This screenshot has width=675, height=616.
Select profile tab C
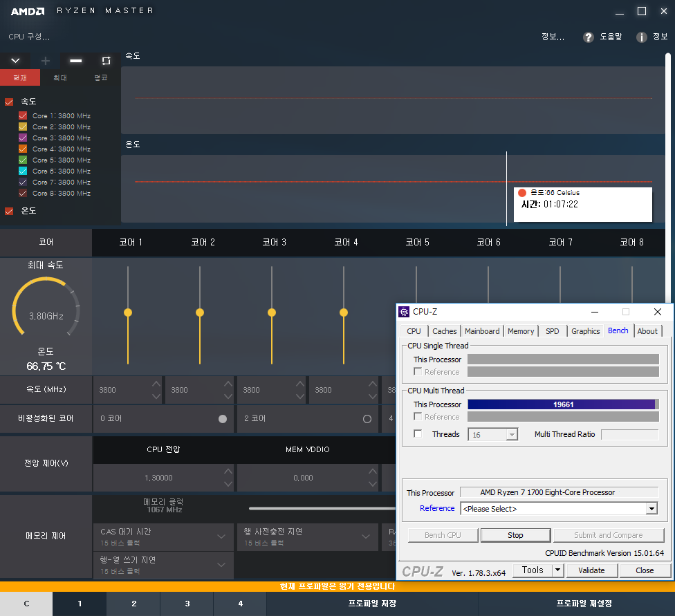click(26, 604)
